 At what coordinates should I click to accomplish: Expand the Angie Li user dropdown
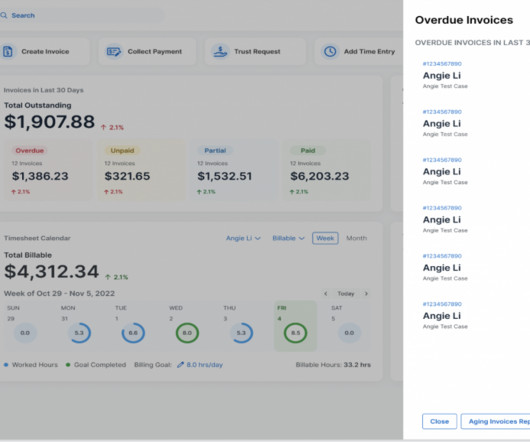click(x=243, y=238)
